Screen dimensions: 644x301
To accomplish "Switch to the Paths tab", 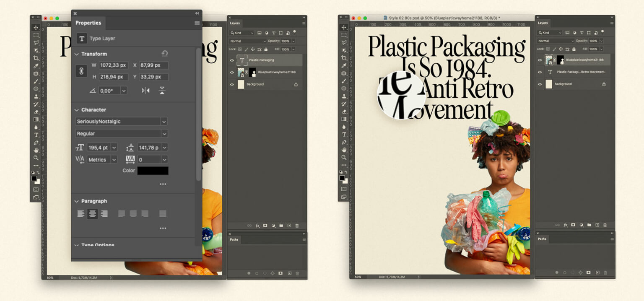I will pyautogui.click(x=234, y=239).
